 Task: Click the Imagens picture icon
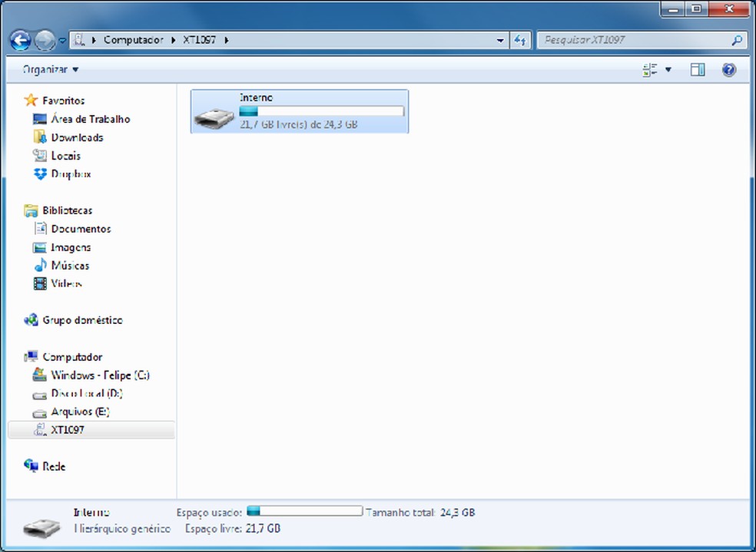(x=39, y=247)
